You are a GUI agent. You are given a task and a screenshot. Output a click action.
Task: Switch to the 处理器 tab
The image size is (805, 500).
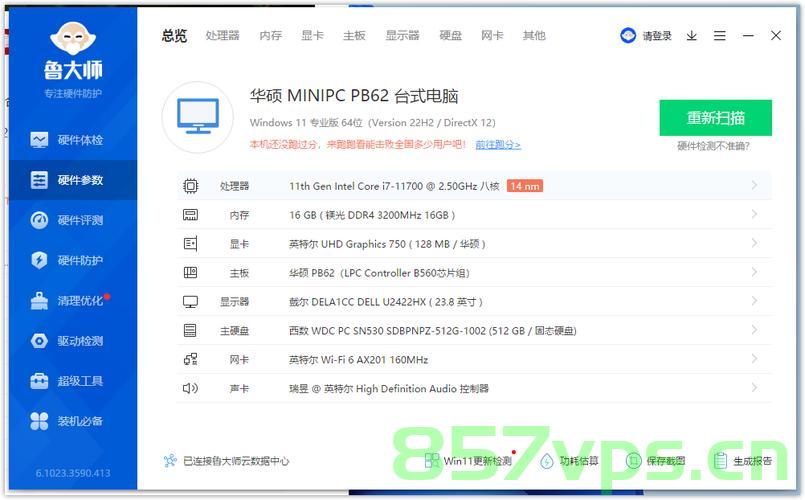point(222,35)
